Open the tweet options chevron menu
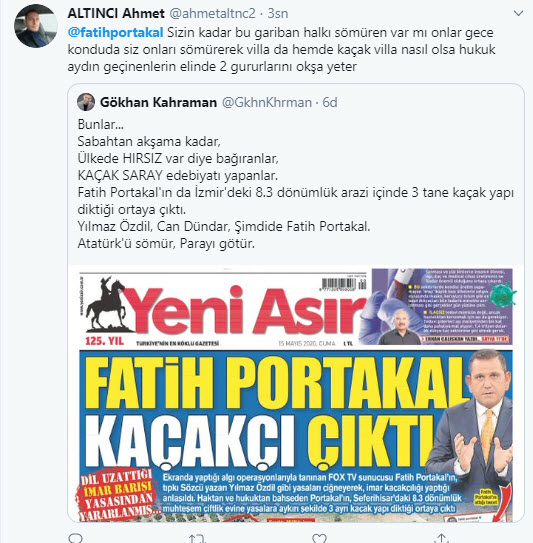 coord(518,14)
